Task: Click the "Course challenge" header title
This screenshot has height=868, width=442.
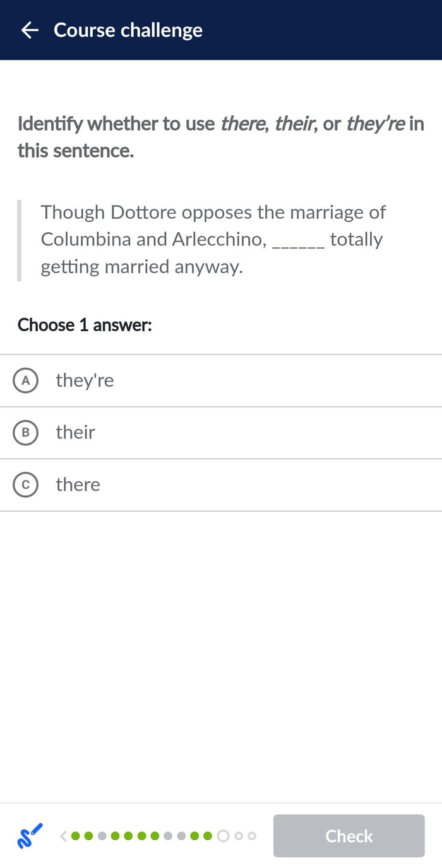Action: pyautogui.click(x=128, y=30)
